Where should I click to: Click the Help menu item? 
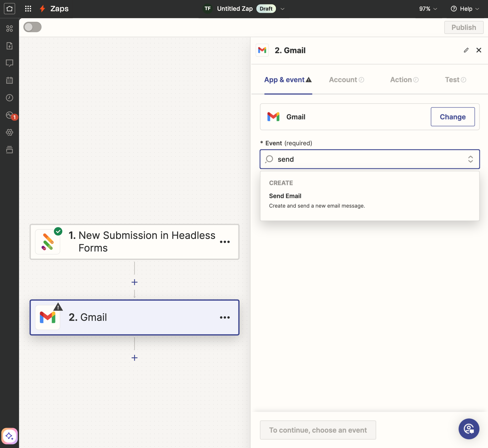click(x=466, y=9)
